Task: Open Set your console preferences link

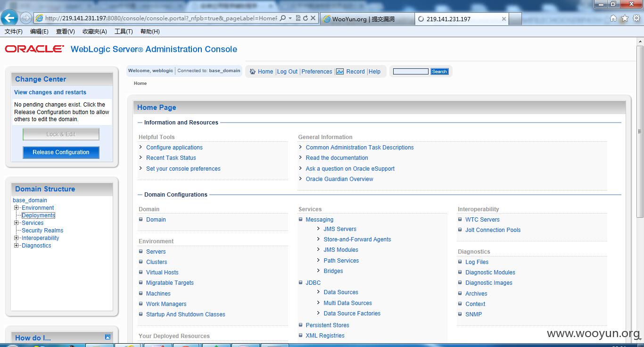Action: click(x=183, y=169)
